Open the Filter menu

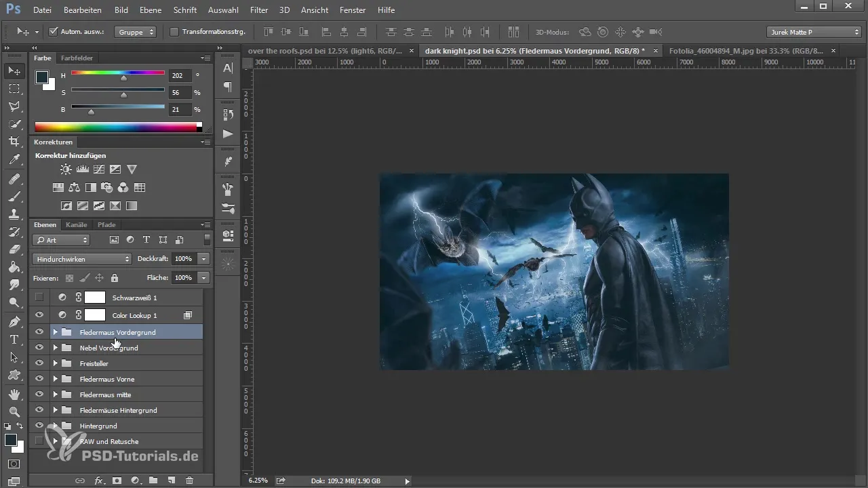pyautogui.click(x=258, y=10)
